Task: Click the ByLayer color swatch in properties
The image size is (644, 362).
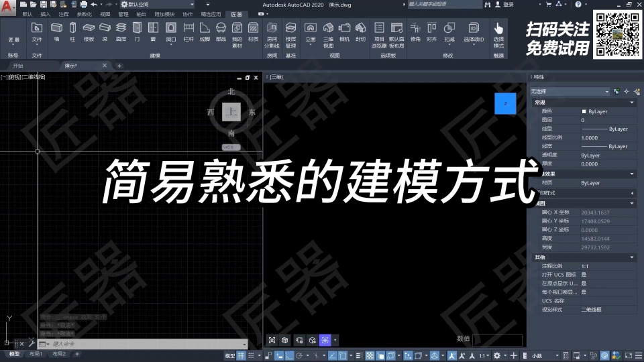Action: (584, 112)
